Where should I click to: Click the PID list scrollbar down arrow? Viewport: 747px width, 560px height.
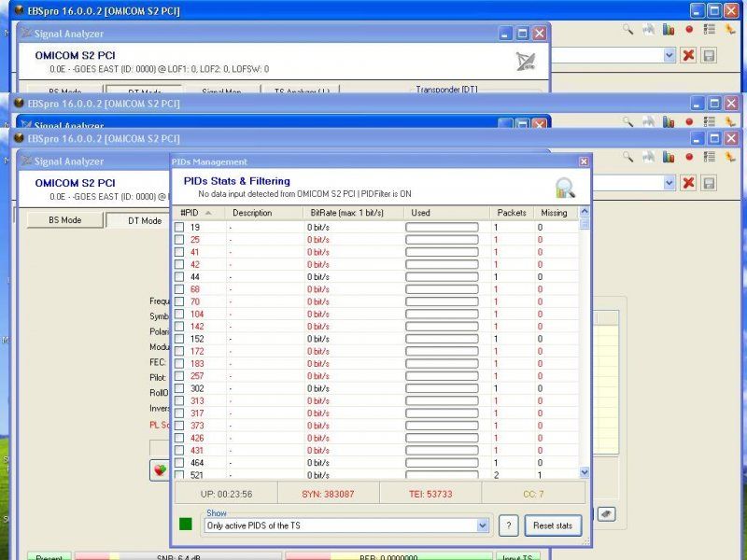pos(585,473)
